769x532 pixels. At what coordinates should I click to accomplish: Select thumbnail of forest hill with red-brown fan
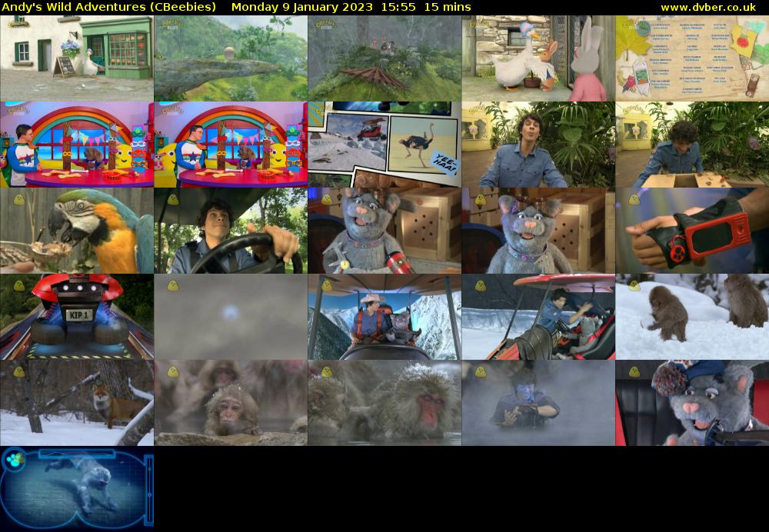click(384, 58)
